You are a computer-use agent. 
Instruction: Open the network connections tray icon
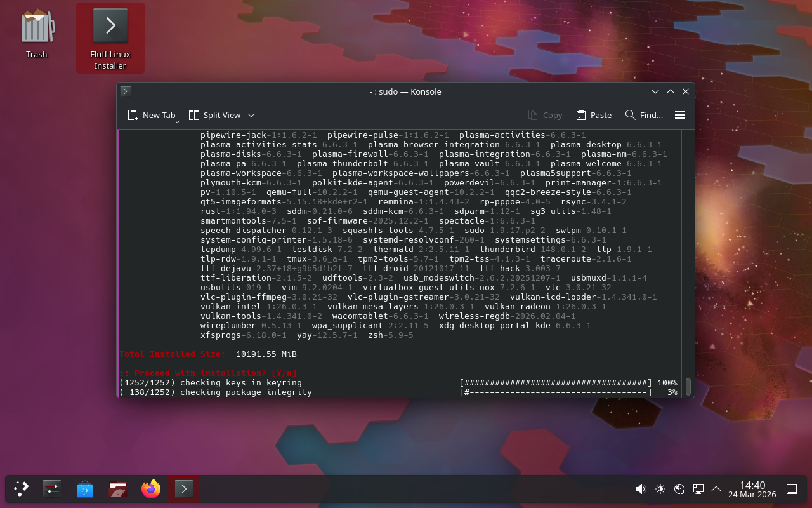[698, 489]
